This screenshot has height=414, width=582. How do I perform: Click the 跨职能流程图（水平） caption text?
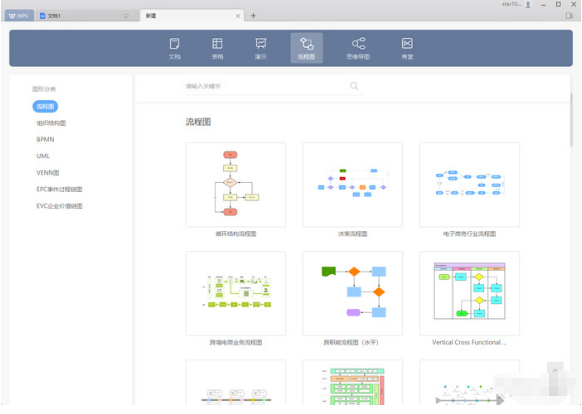click(x=351, y=342)
